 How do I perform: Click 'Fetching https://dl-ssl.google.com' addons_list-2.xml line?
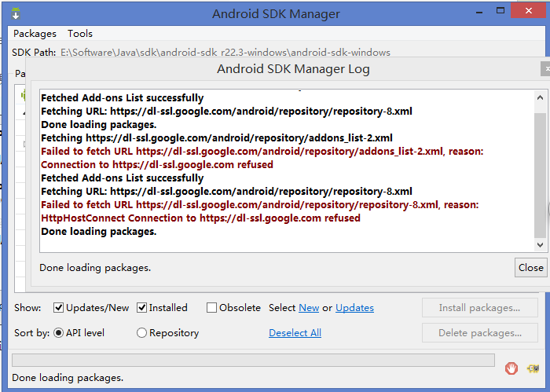point(217,138)
